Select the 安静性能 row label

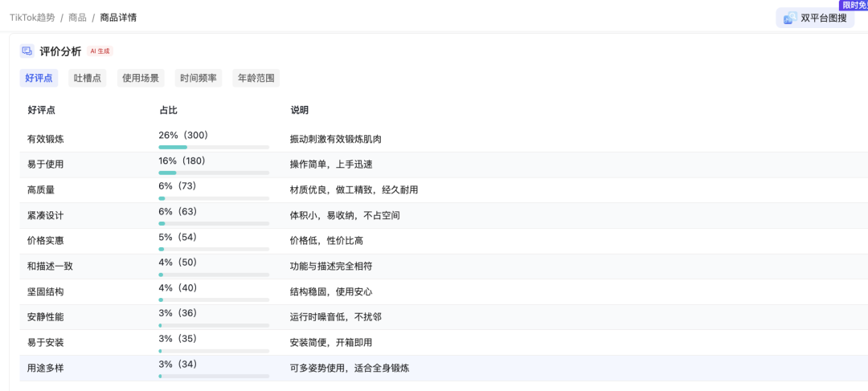click(x=45, y=317)
